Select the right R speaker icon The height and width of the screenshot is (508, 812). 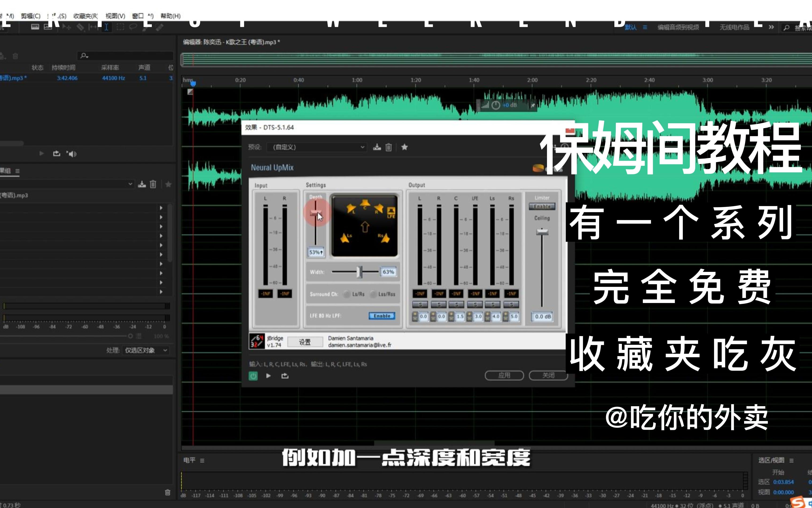tap(379, 208)
